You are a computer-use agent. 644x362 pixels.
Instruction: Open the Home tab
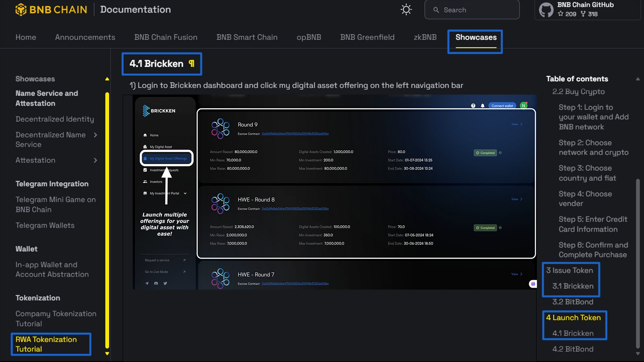click(x=26, y=37)
